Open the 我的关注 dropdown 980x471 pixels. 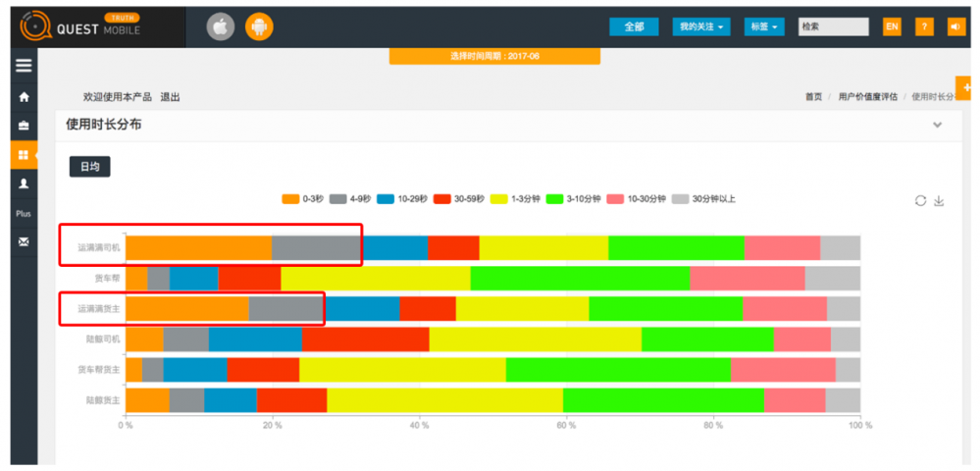(x=702, y=26)
